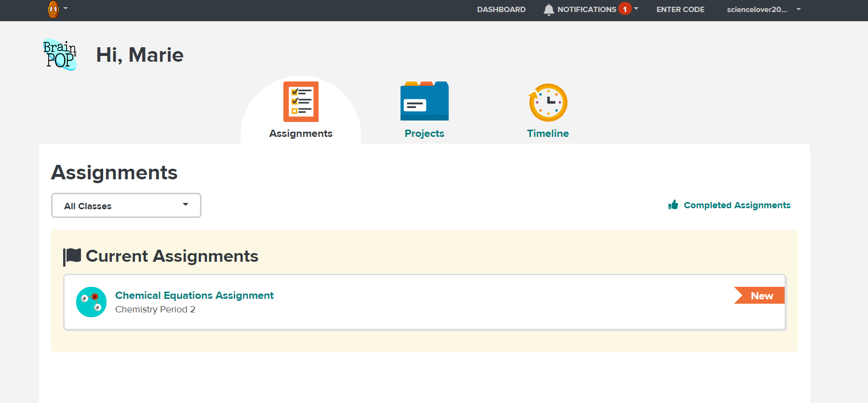
Task: Click the molecule icon of Chemical Equations
Action: [91, 302]
